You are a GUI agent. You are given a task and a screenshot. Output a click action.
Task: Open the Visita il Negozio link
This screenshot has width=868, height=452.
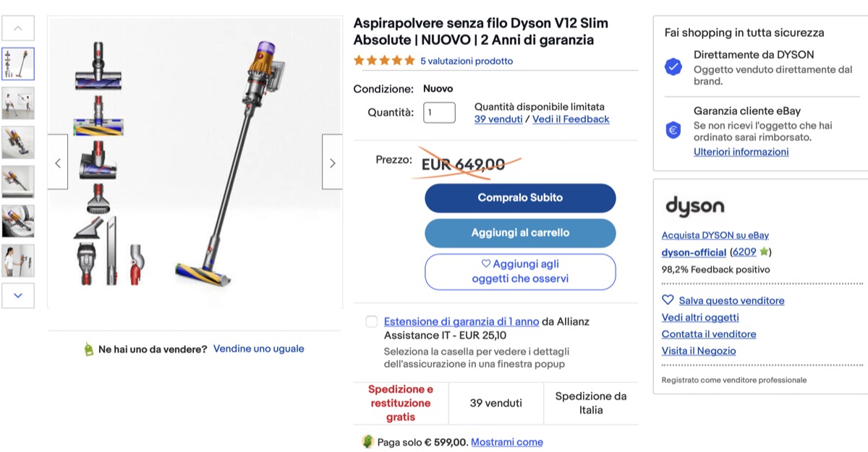(699, 350)
